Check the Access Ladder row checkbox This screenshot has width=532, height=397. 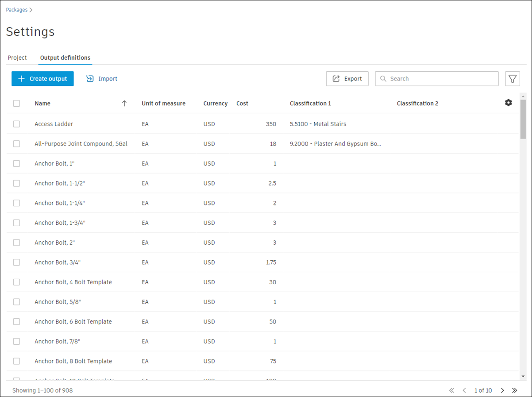click(16, 124)
